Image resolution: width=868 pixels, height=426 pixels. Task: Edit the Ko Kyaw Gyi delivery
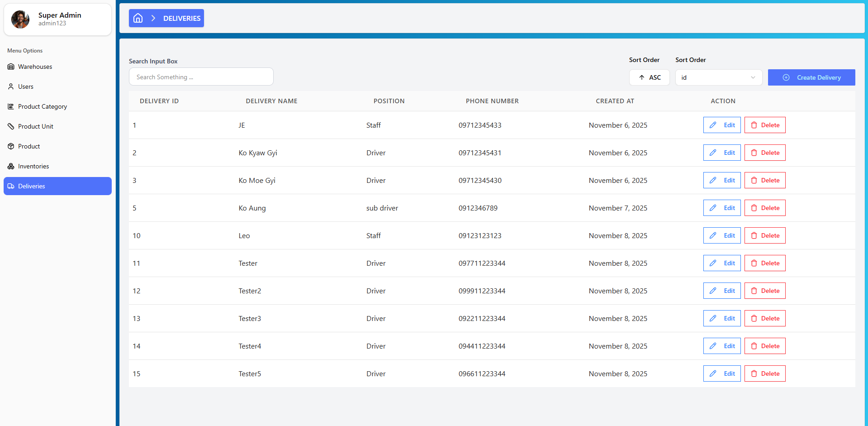722,153
